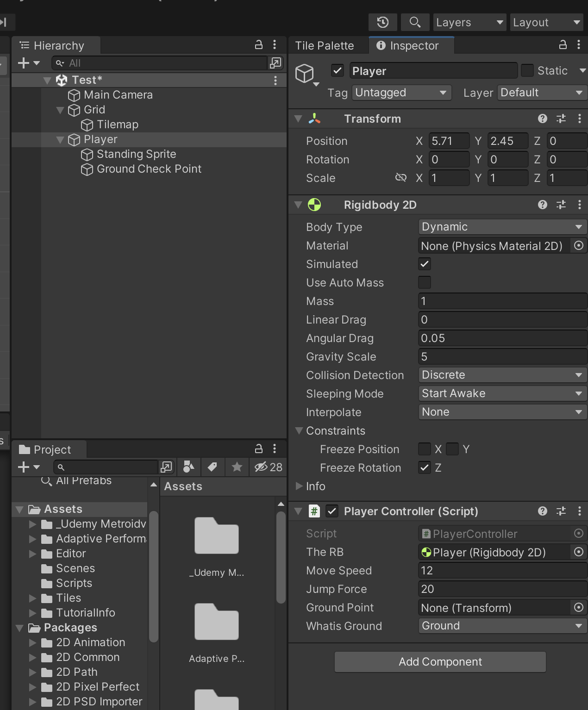Open the Layer Default dropdown
The image size is (588, 710).
(x=542, y=93)
